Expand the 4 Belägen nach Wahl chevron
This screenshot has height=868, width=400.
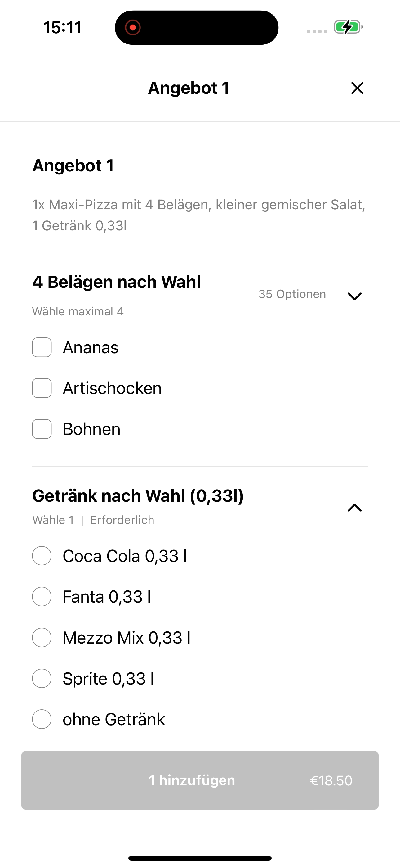354,296
